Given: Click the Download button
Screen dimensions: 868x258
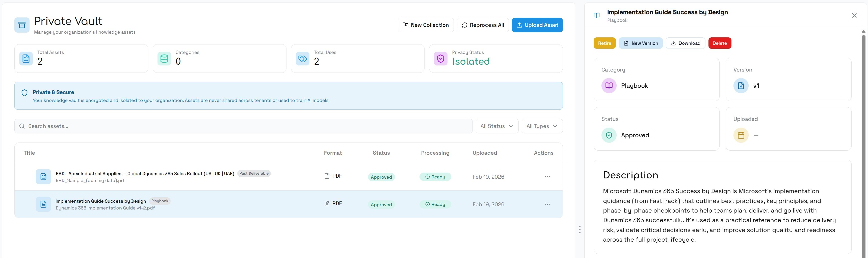Looking at the screenshot, I should tap(685, 43).
